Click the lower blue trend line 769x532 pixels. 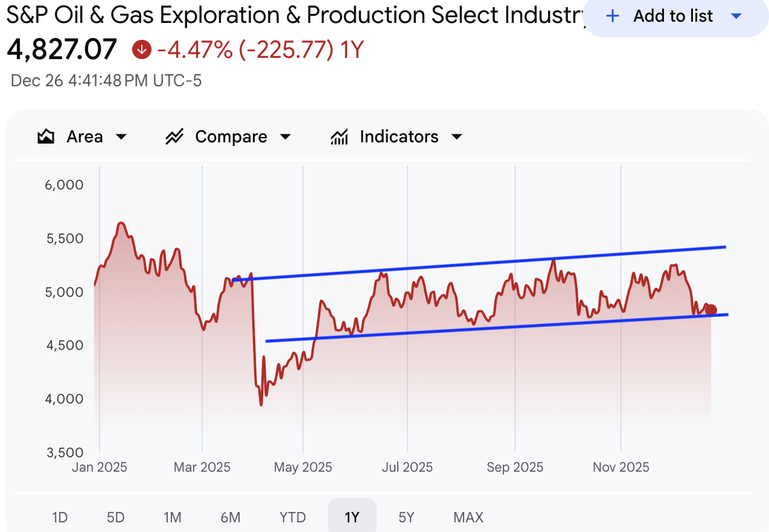[x=423, y=331]
